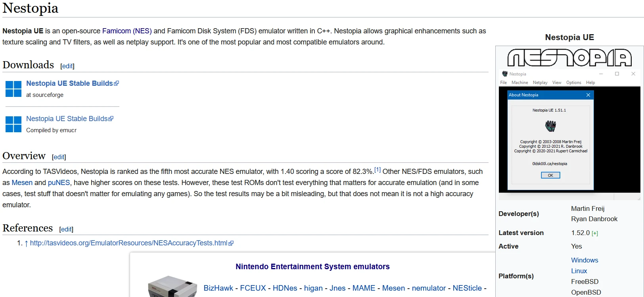The image size is (644, 297).
Task: Click the Help menu in the Nestopia screenshot
Action: 590,83
